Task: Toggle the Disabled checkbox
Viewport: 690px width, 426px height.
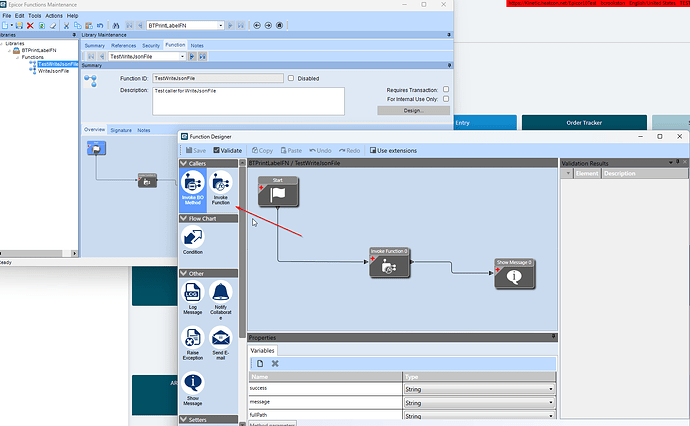Action: pyautogui.click(x=291, y=78)
